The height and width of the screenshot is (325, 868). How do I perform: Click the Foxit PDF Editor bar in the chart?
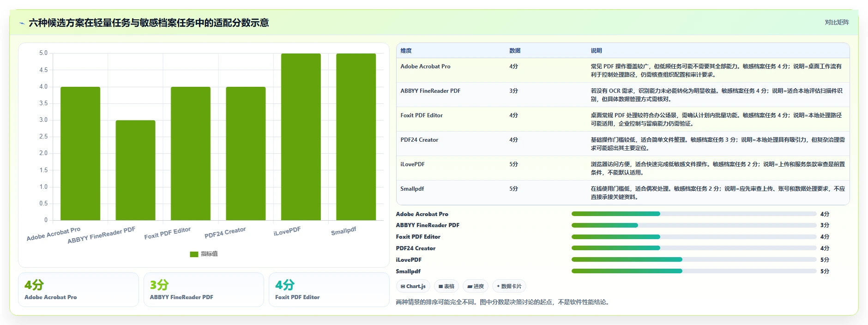point(191,153)
